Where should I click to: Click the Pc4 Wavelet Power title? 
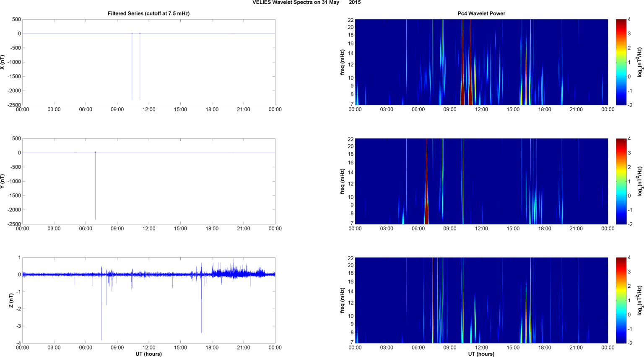(x=481, y=13)
